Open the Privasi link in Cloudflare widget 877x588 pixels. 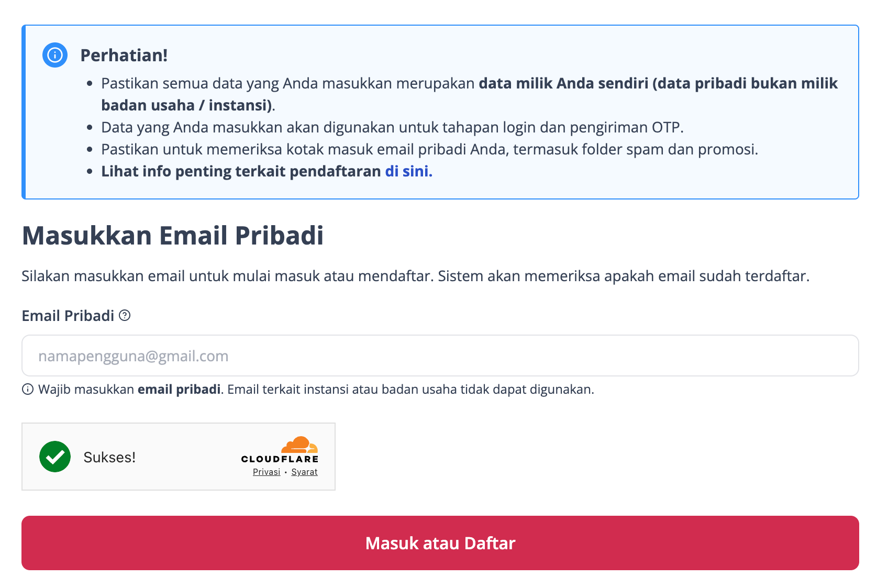tap(267, 472)
